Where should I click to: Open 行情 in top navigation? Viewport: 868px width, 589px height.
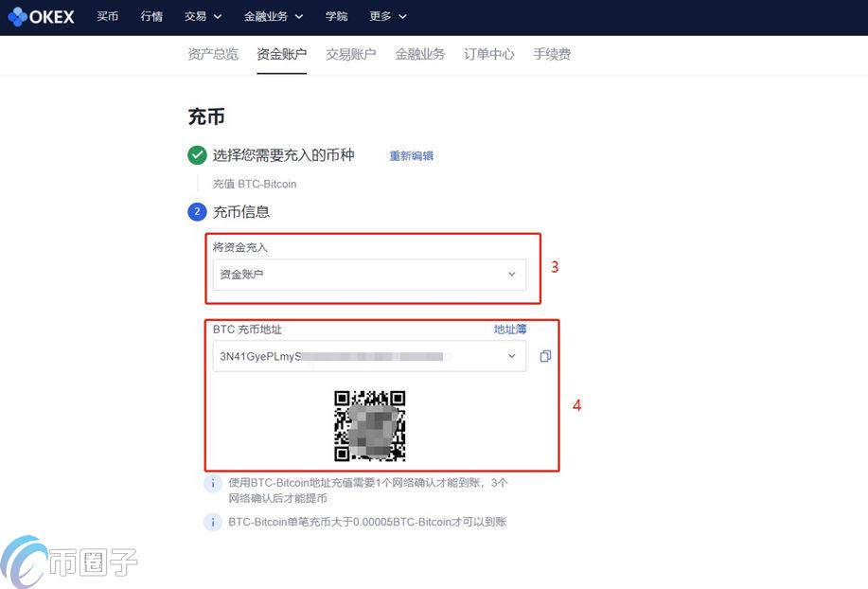151,17
